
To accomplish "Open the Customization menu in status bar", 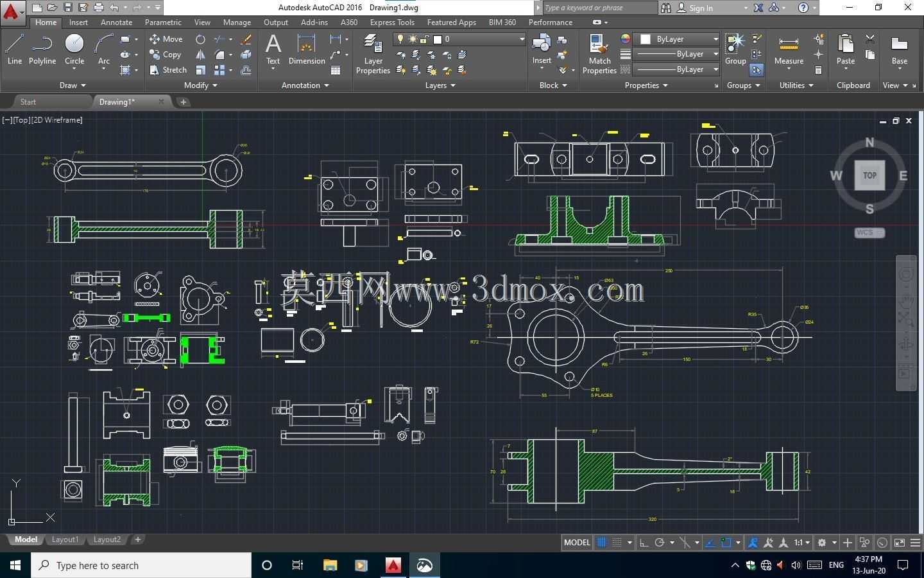I will pos(916,543).
